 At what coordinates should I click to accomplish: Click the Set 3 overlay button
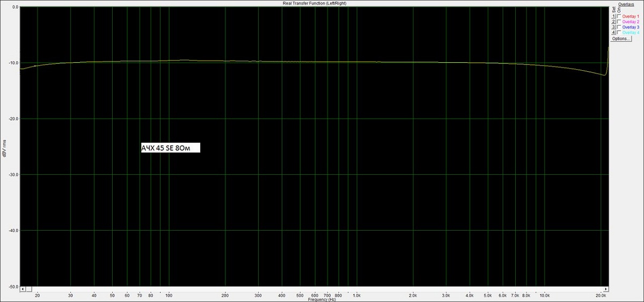(x=614, y=27)
